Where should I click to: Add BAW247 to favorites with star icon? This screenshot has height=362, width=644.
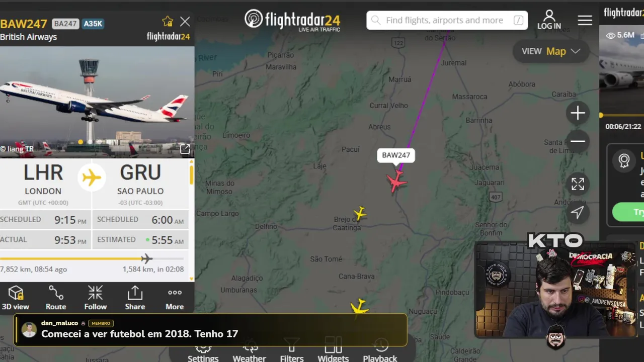click(x=168, y=21)
